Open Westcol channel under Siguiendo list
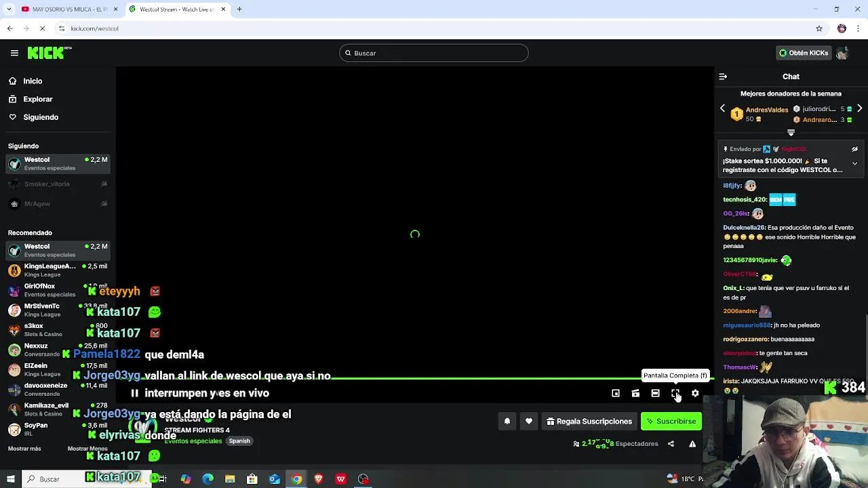Image resolution: width=868 pixels, height=488 pixels. (58, 163)
